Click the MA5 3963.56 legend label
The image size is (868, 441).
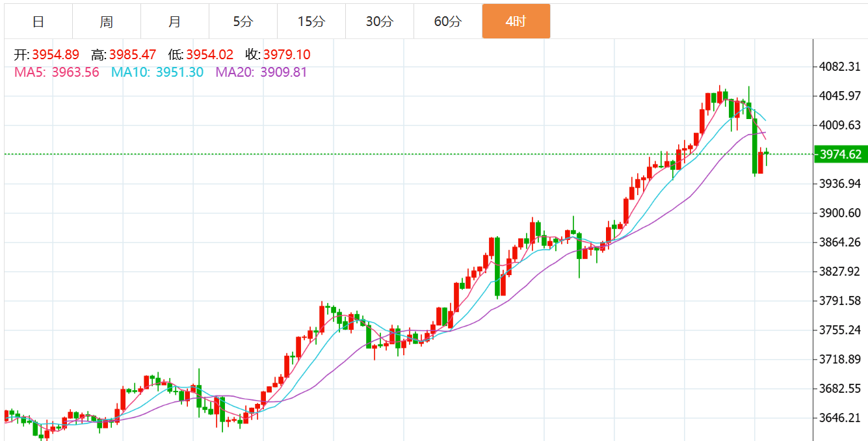tap(57, 72)
